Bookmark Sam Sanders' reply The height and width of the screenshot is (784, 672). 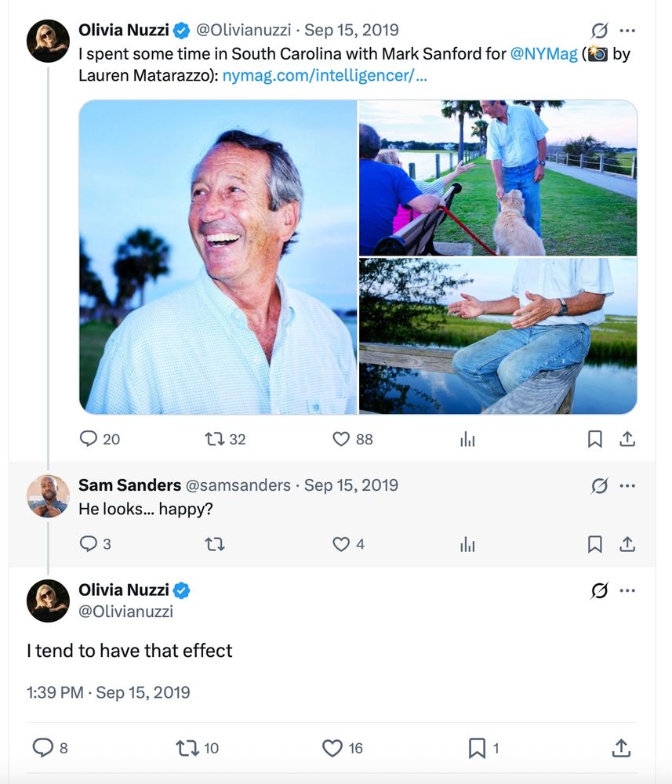(x=594, y=544)
